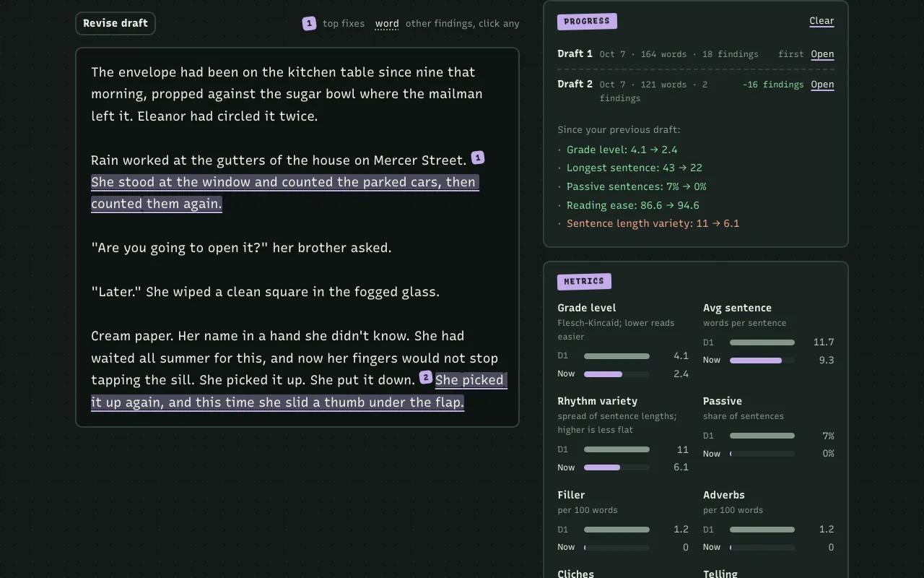Click the Draft 2 row title
Image resolution: width=924 pixels, height=578 pixels.
[575, 84]
